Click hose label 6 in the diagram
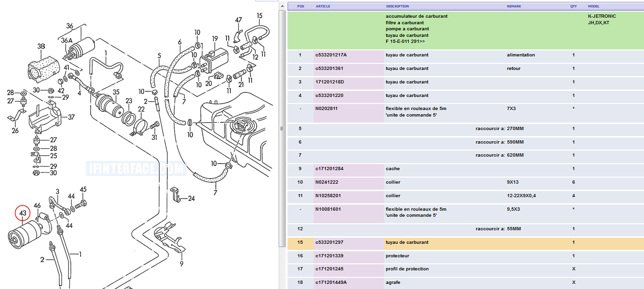Image resolution: width=644 pixels, height=289 pixels. click(x=179, y=42)
